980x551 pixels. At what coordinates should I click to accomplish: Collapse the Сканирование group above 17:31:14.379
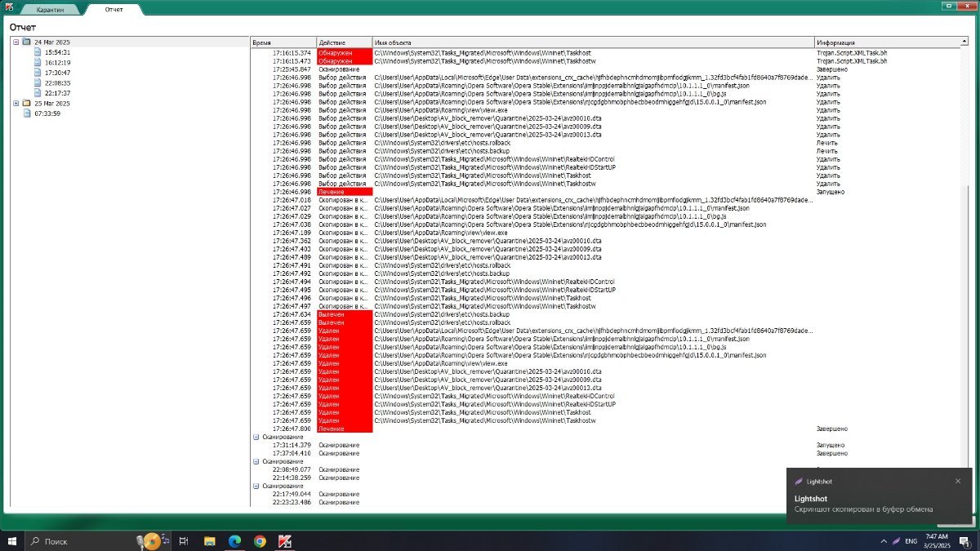pos(256,437)
